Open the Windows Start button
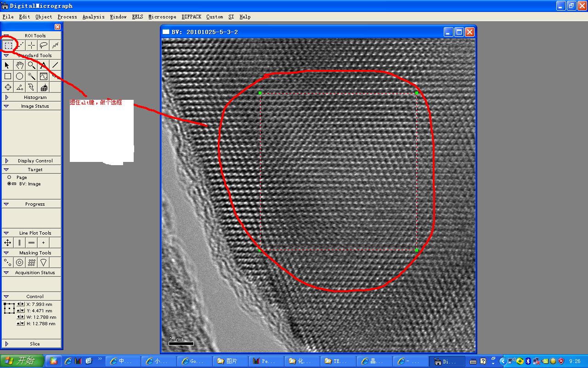Image resolution: width=588 pixels, height=368 pixels. click(22, 361)
